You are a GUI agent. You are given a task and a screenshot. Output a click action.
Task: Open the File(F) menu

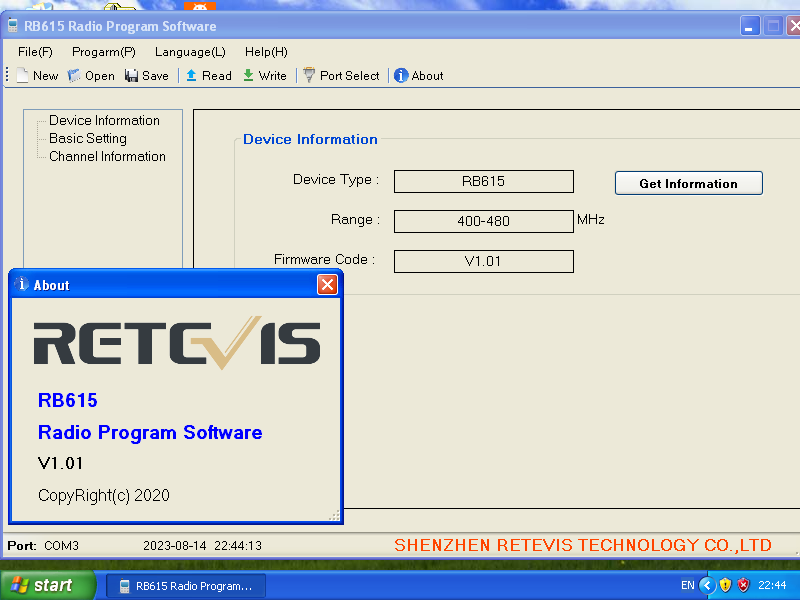click(35, 52)
